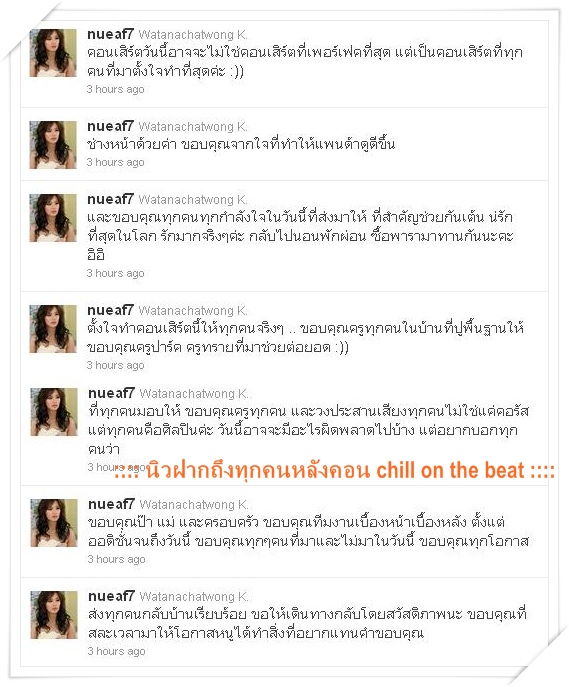Open the second tweet's profile picture
The image size is (569, 687).
click(x=53, y=145)
